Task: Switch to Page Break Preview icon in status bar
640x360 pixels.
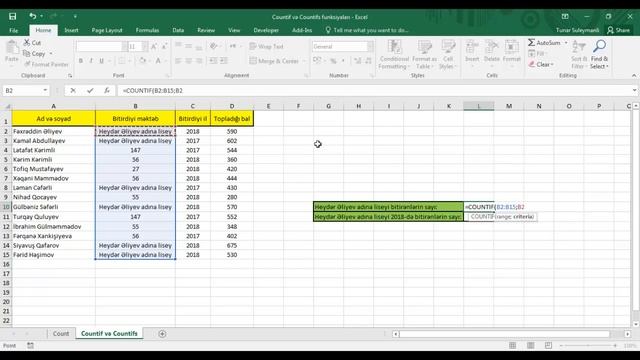Action: [x=548, y=345]
